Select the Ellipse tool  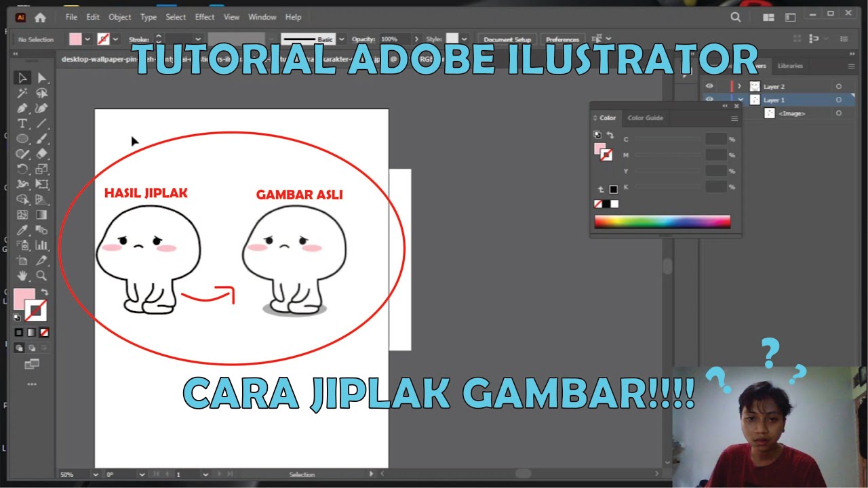[x=22, y=138]
